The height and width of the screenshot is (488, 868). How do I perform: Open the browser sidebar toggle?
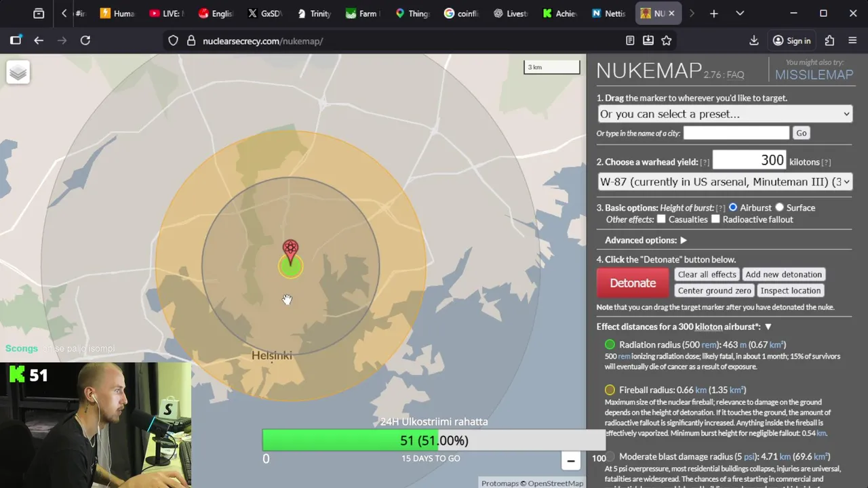coord(16,41)
